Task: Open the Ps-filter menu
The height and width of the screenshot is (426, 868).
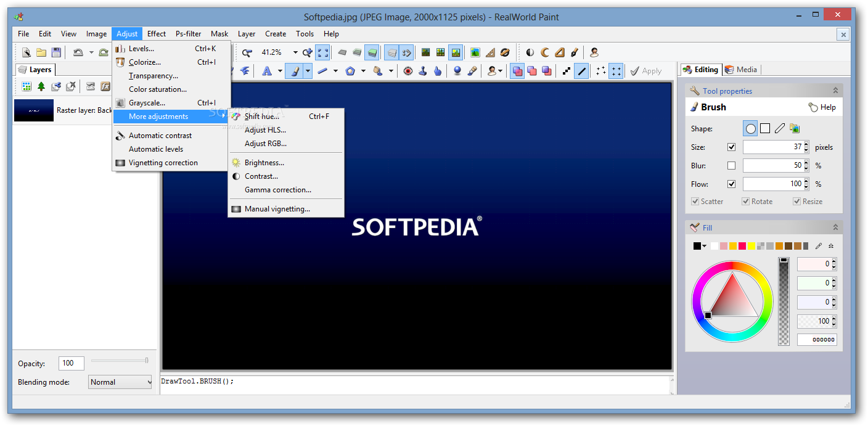Action: point(188,34)
